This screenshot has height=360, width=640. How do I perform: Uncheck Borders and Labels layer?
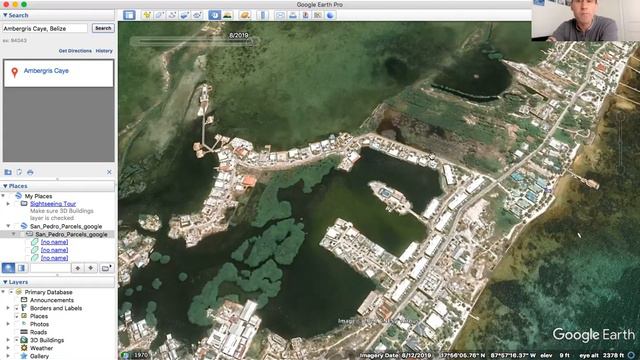point(17,308)
